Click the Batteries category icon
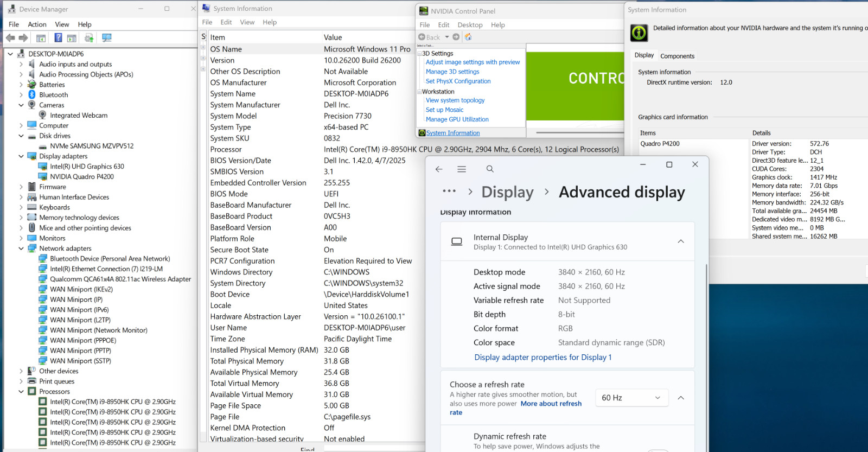This screenshot has height=452, width=868. tap(32, 85)
